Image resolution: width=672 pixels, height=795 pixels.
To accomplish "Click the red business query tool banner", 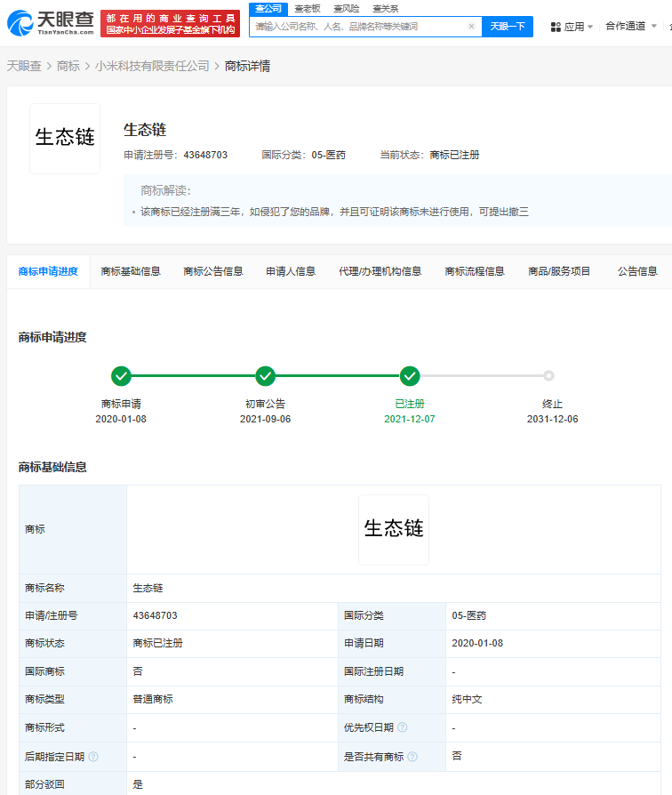I will click(171, 24).
